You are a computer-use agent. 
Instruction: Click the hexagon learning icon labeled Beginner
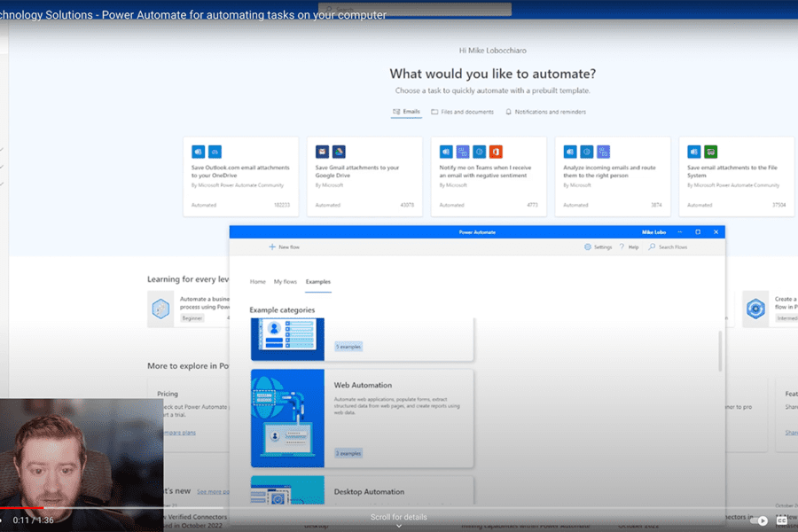coord(160,309)
